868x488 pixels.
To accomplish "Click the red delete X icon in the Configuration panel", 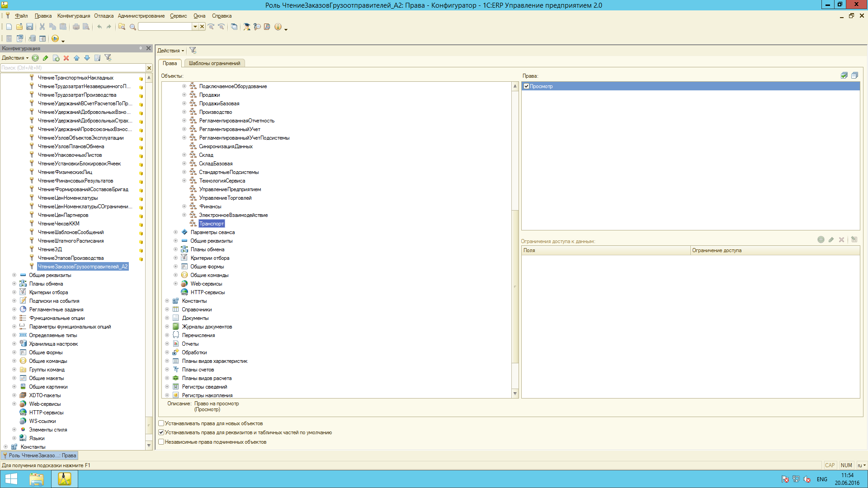I will click(66, 58).
